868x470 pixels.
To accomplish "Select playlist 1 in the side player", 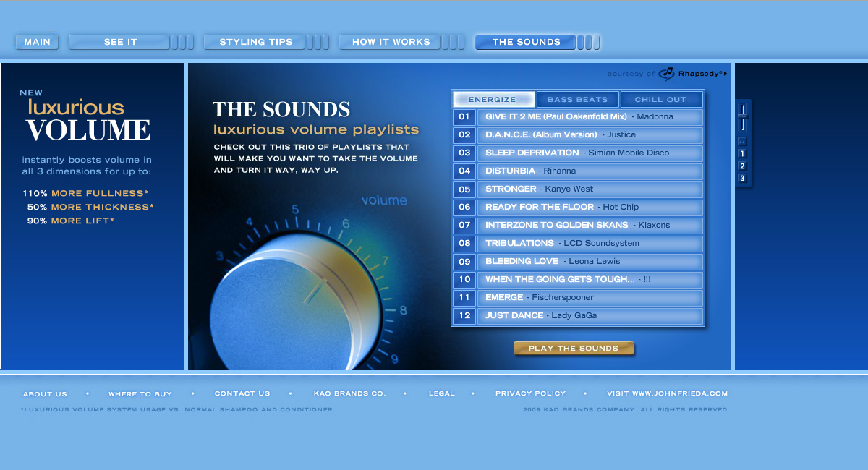I will (742, 154).
